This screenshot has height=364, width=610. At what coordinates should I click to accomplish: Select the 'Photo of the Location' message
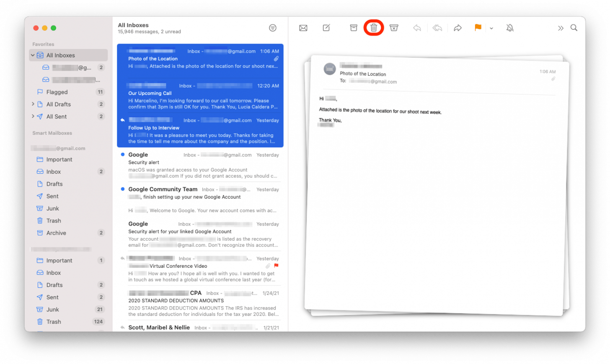(x=200, y=61)
